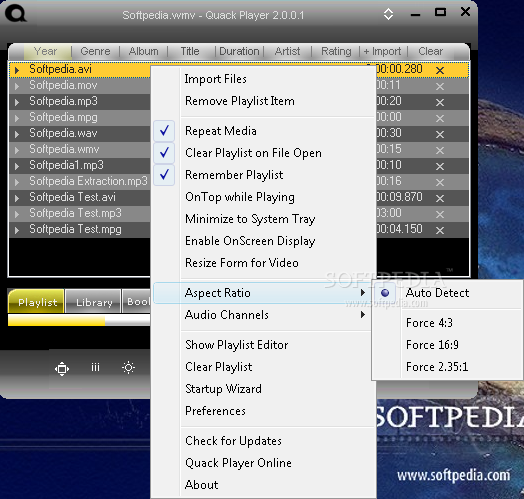Image resolution: width=524 pixels, height=499 pixels.
Task: Open the About entry
Action: click(264, 485)
